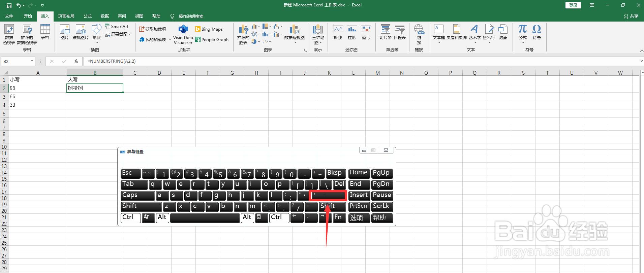Open recommended PivotTables (推荐的数据透视表)
This screenshot has width=644, height=273.
(x=27, y=34)
